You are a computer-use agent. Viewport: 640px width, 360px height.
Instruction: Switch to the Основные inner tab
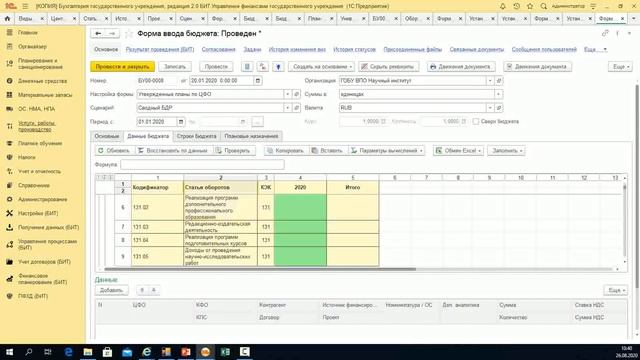pyautogui.click(x=107, y=136)
